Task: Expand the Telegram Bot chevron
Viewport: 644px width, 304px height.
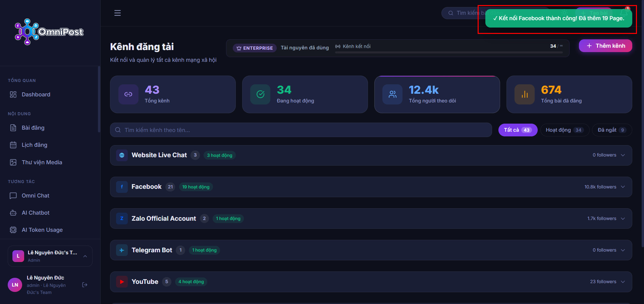Action: [623, 250]
